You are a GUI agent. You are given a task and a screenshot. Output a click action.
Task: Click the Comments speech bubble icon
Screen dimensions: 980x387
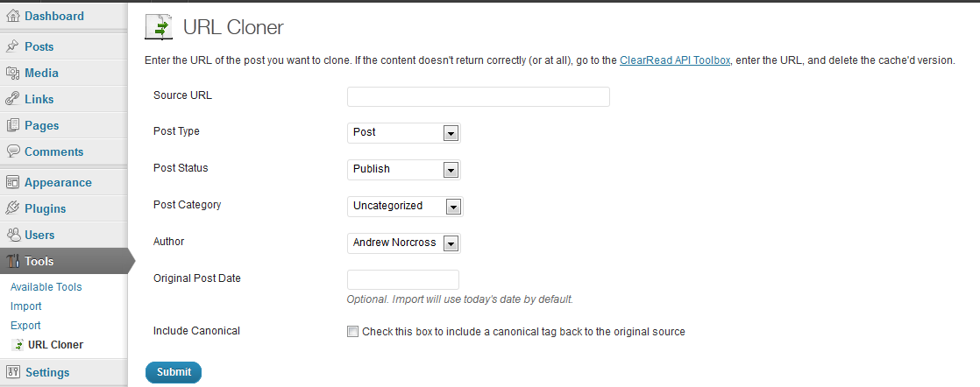point(12,151)
